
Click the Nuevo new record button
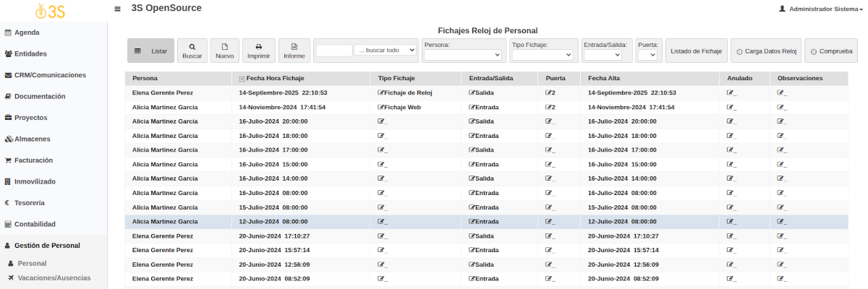coord(225,51)
